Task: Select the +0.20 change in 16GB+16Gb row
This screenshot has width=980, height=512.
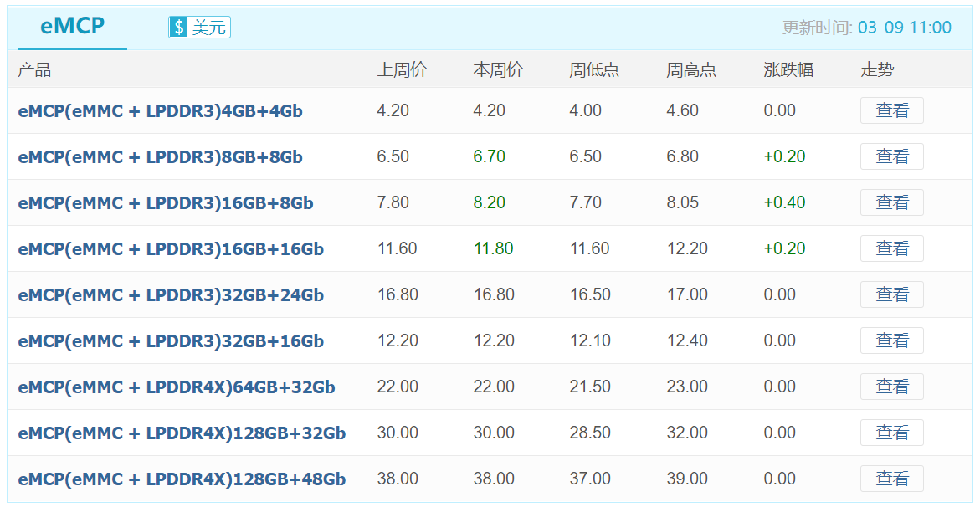Action: click(x=784, y=248)
